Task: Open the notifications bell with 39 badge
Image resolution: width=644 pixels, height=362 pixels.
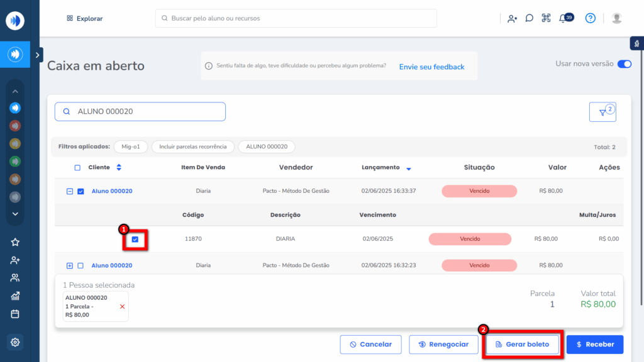Action: point(564,18)
